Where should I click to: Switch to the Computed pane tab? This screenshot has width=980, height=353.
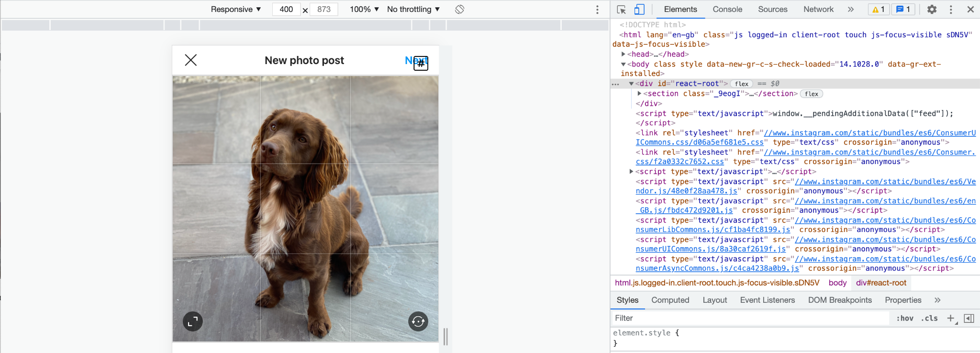(x=670, y=300)
